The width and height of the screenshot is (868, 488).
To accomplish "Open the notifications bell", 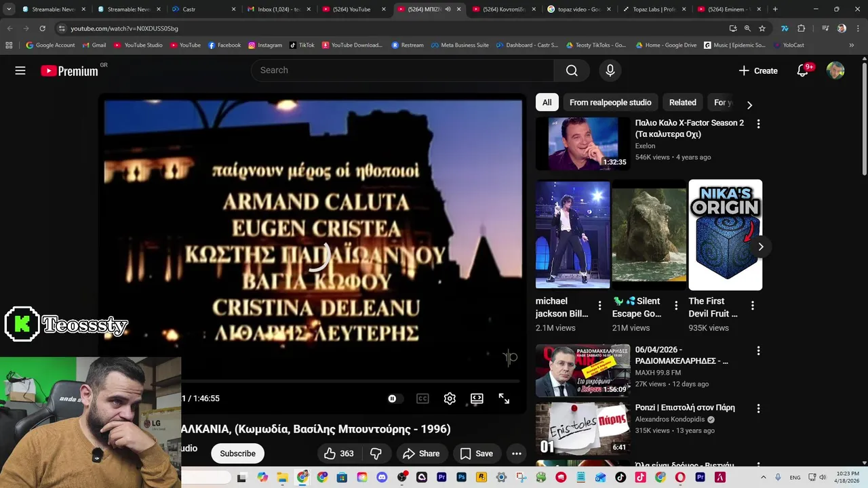I will click(803, 70).
